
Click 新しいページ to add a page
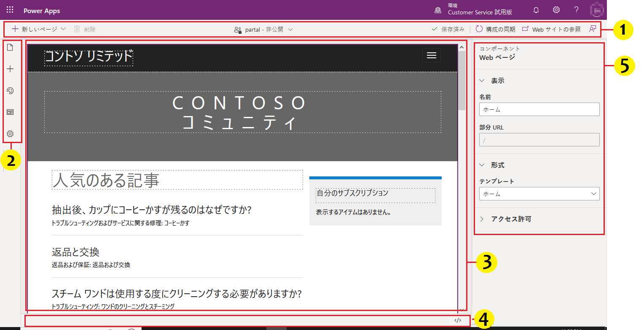(x=39, y=29)
